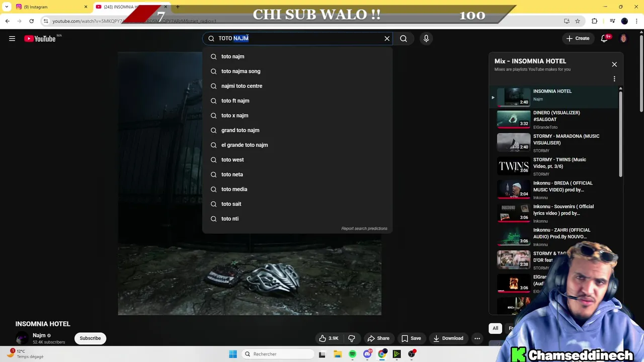Screen dimensions: 644x362
Task: Like the video with thumbs-up
Action: [x=329, y=338]
